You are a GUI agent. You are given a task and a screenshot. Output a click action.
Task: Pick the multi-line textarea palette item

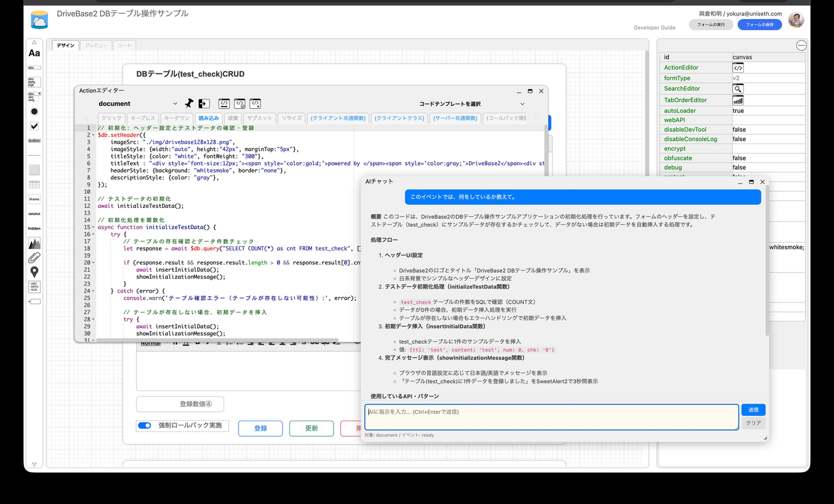(34, 82)
